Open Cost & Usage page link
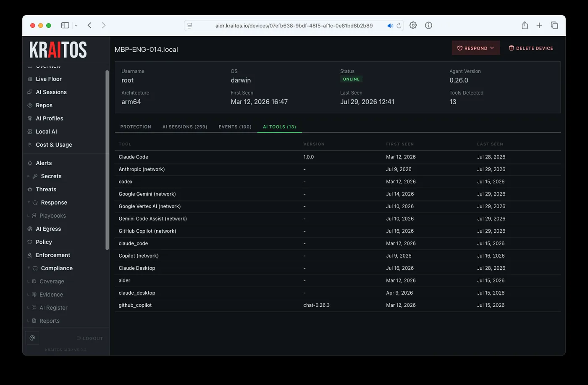The width and height of the screenshot is (588, 385). click(54, 145)
